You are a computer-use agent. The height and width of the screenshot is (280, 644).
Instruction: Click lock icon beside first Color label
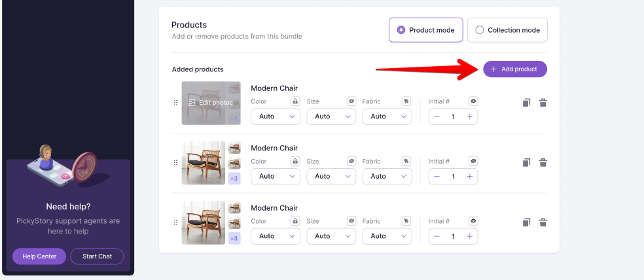[295, 101]
